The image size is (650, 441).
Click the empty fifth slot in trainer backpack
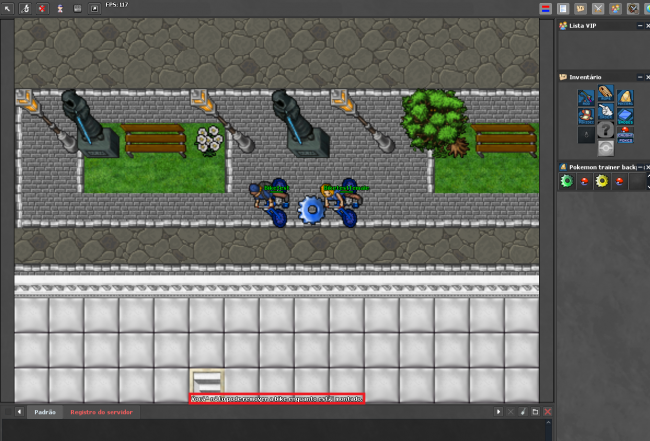pos(637,181)
